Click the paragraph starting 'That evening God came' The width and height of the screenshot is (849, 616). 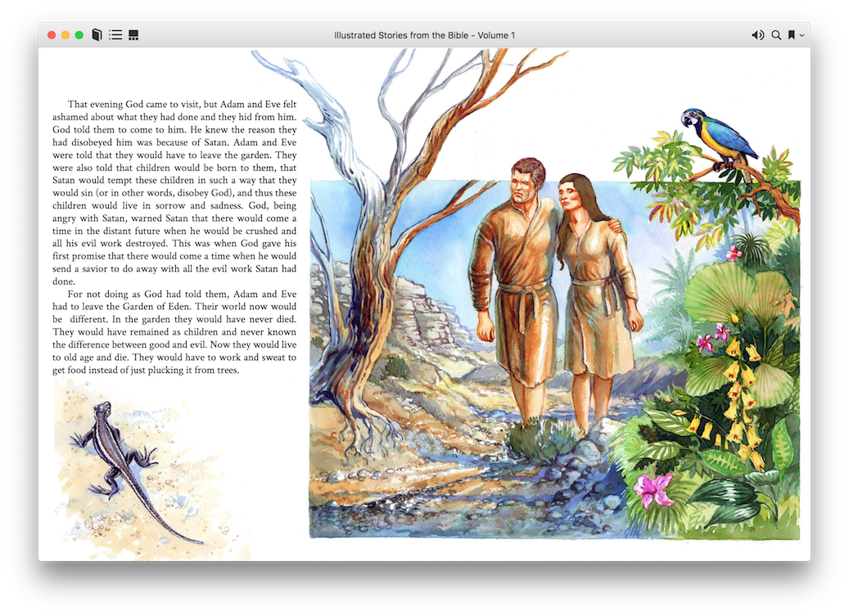tap(174, 192)
